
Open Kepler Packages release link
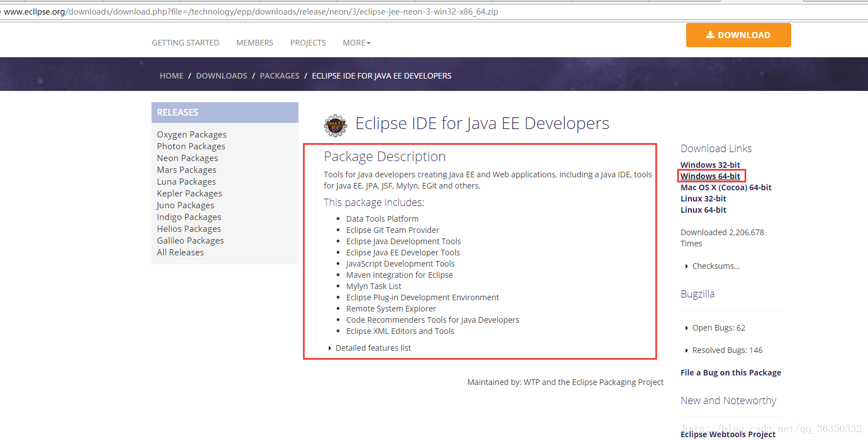[190, 194]
